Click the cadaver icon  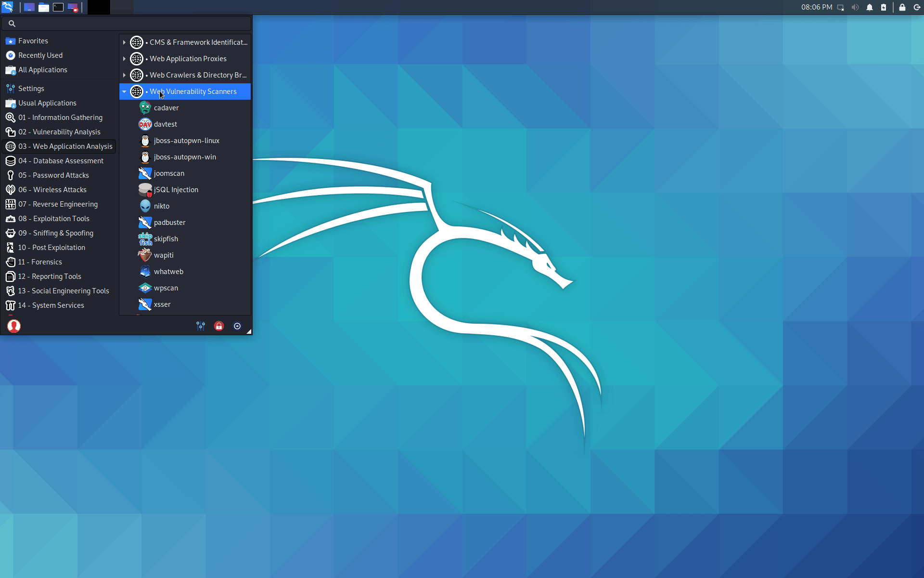coord(145,108)
